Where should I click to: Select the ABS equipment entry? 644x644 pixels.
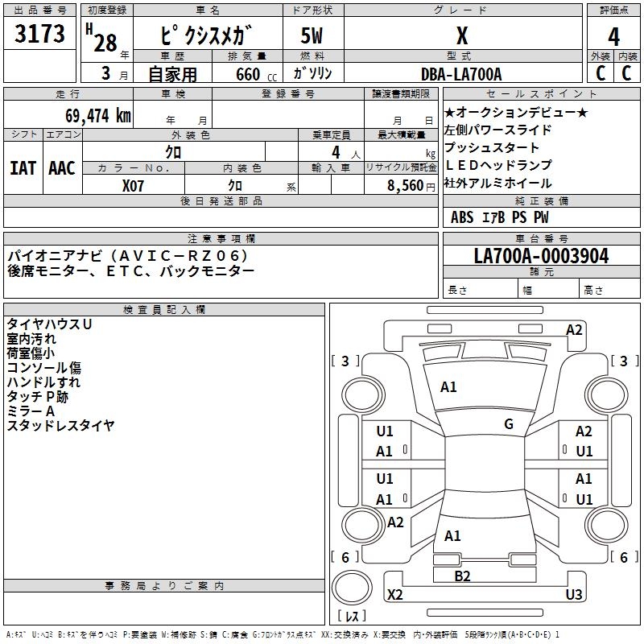pyautogui.click(x=462, y=217)
